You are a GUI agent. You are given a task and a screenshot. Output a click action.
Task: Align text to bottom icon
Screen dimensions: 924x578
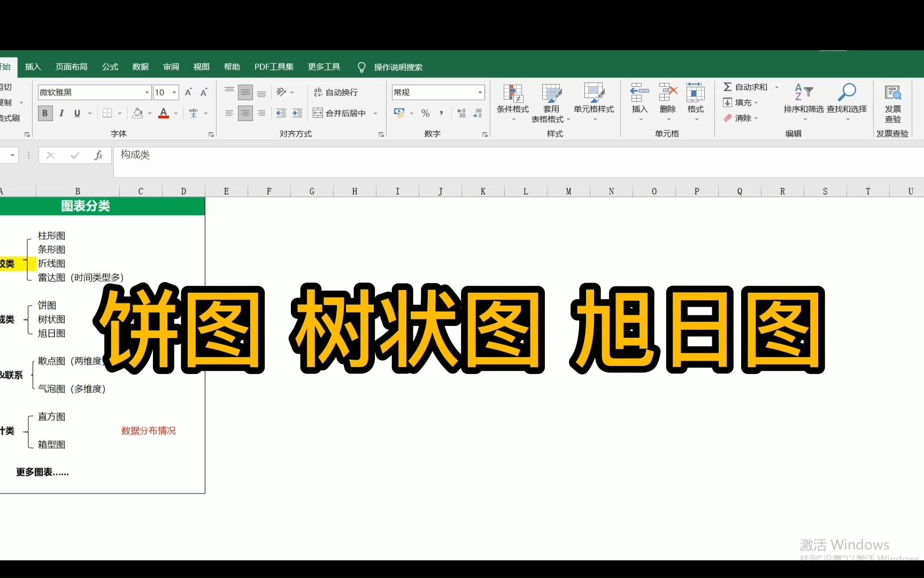(x=261, y=93)
